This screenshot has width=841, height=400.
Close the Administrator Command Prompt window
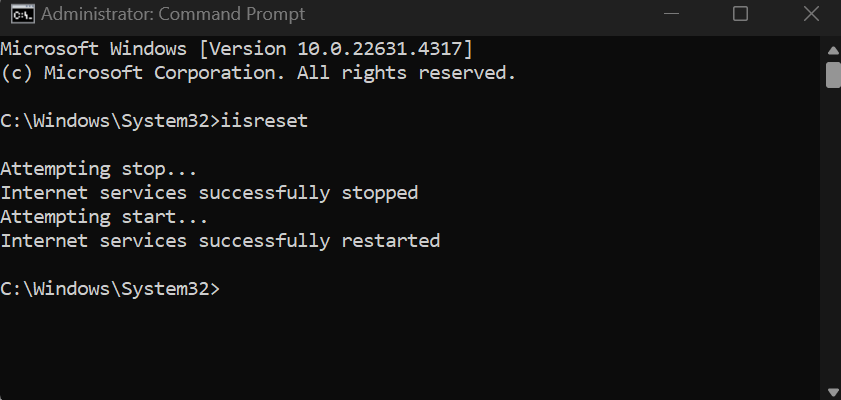tap(810, 14)
